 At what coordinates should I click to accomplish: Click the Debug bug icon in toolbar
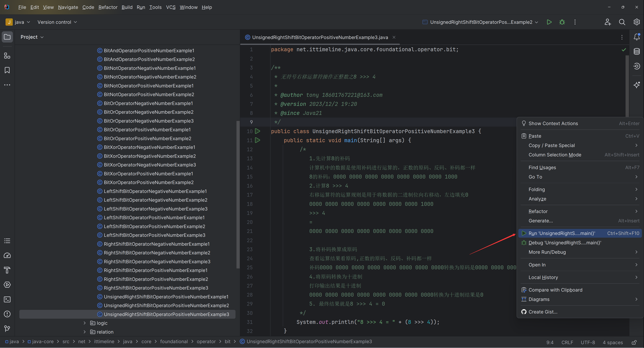point(562,22)
